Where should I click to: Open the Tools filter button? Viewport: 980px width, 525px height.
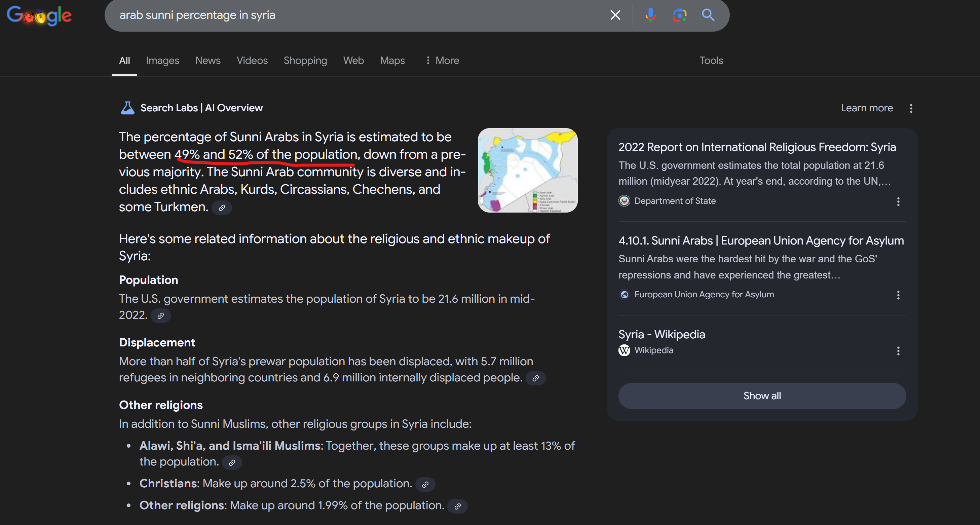coord(711,61)
